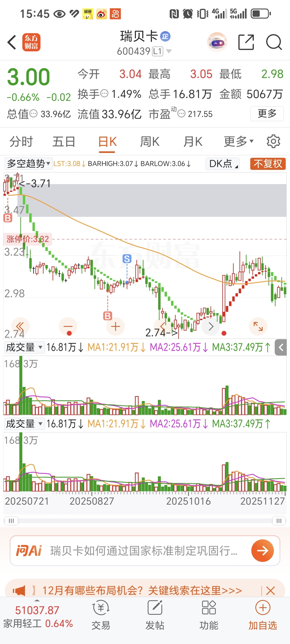Tap info icon next to 换手
The height and width of the screenshot is (644, 290).
104,93
